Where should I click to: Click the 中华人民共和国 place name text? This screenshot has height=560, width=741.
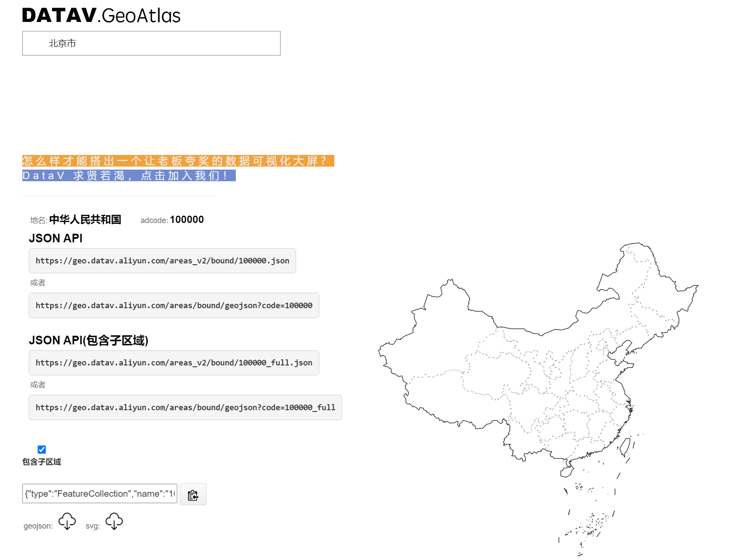click(x=85, y=220)
